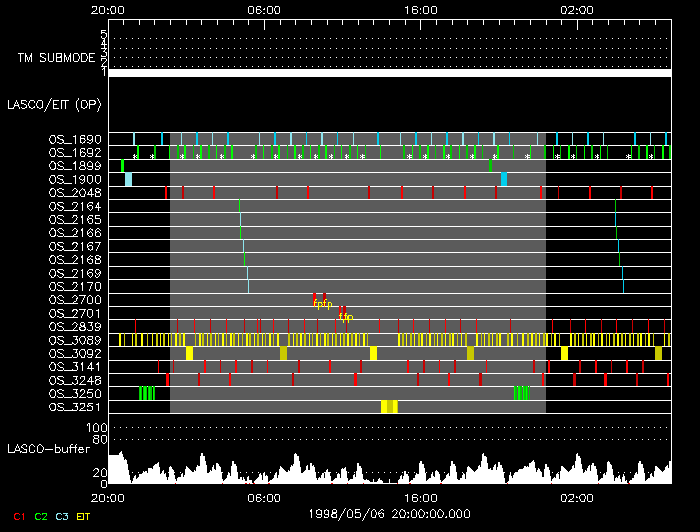
Task: Click the LASCO-buffer 20 level label
Action: (x=100, y=473)
